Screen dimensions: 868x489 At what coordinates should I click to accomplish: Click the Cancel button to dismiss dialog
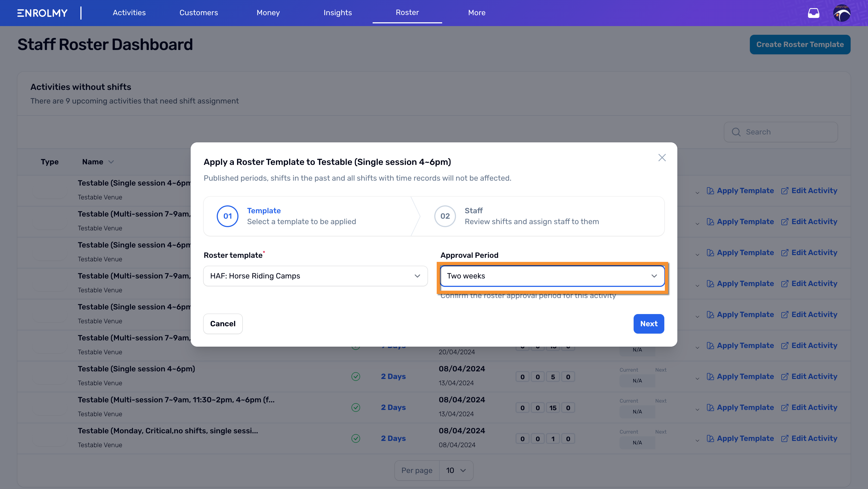click(x=223, y=323)
